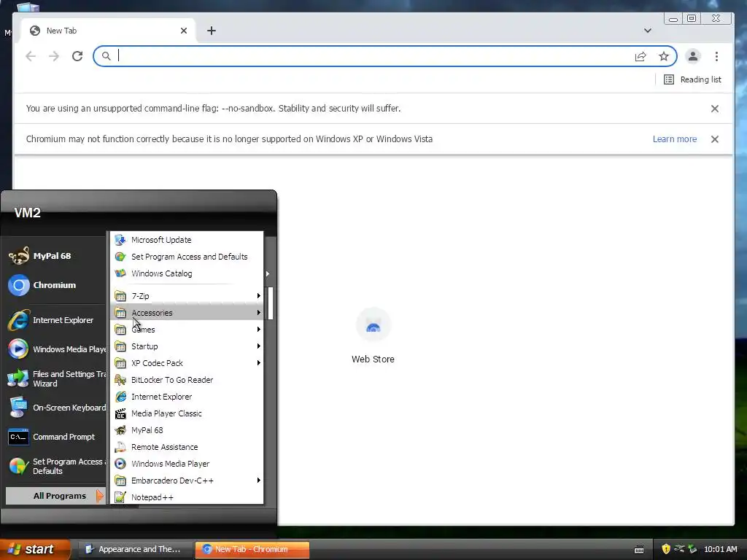Expand the Accessories submenu

(187, 313)
